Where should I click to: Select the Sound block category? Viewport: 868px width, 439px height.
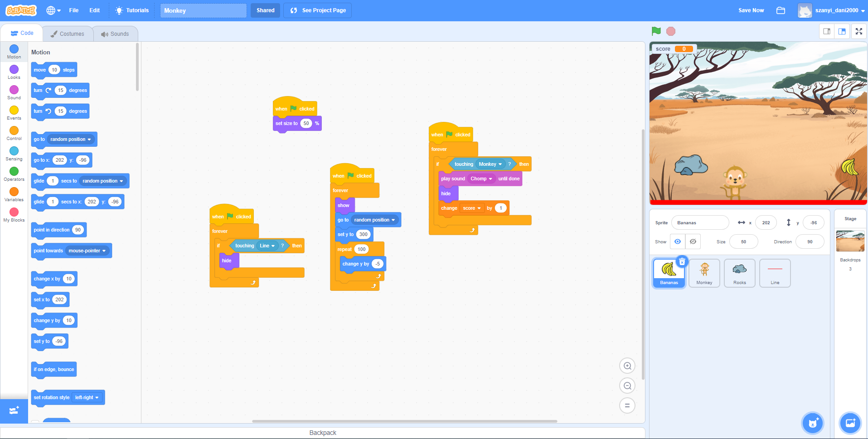click(x=14, y=92)
